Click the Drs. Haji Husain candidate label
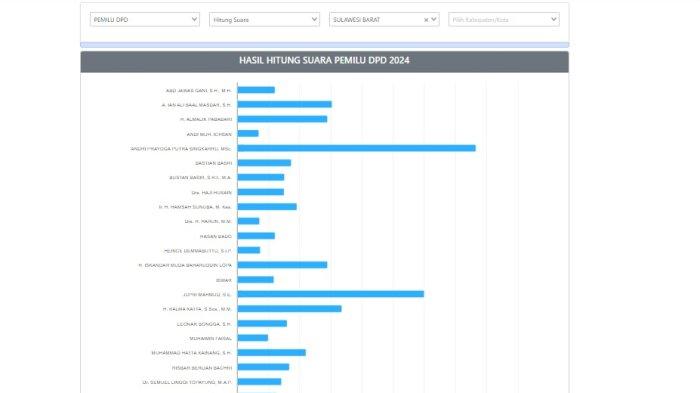 [x=212, y=192]
